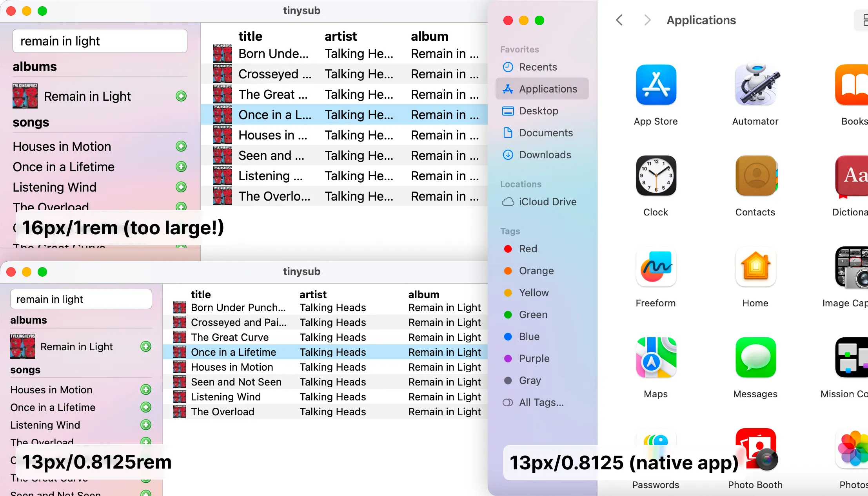Open iCloud Drive location

point(542,202)
